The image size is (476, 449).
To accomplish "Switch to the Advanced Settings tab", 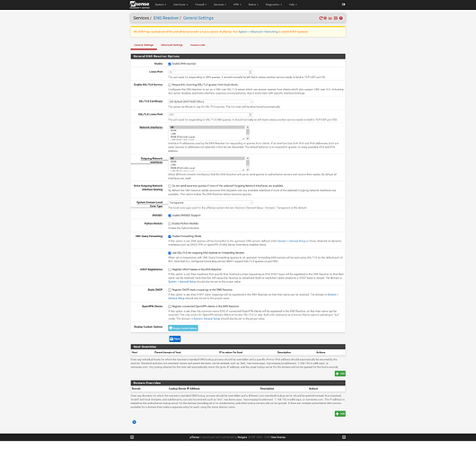I will coord(172,45).
